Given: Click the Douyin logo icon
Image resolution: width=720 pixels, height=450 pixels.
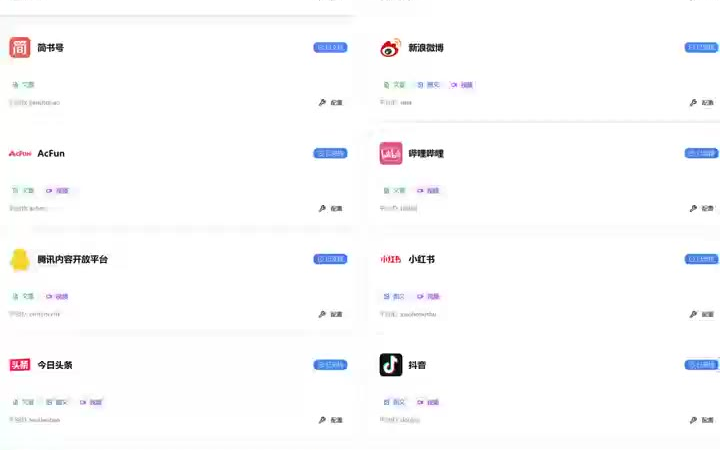Looking at the screenshot, I should [391, 365].
